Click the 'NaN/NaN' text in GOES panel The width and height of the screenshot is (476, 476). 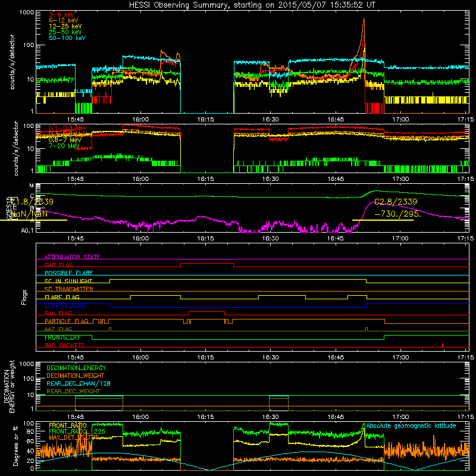(30, 214)
